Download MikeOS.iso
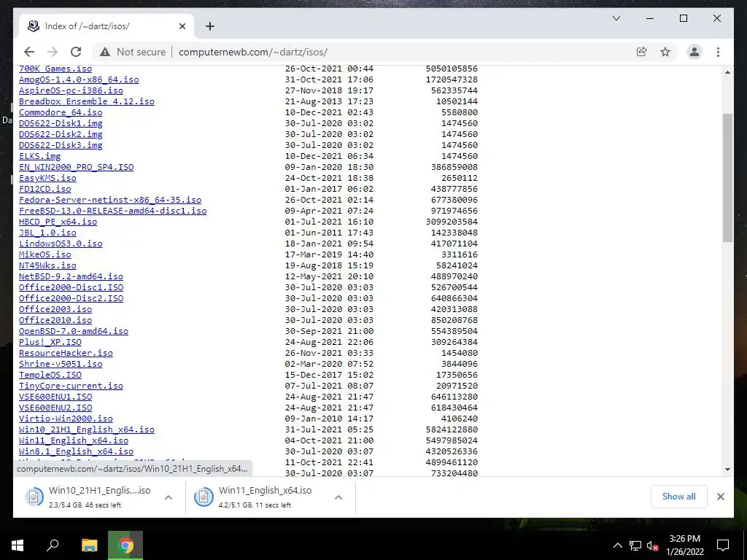 tap(44, 254)
